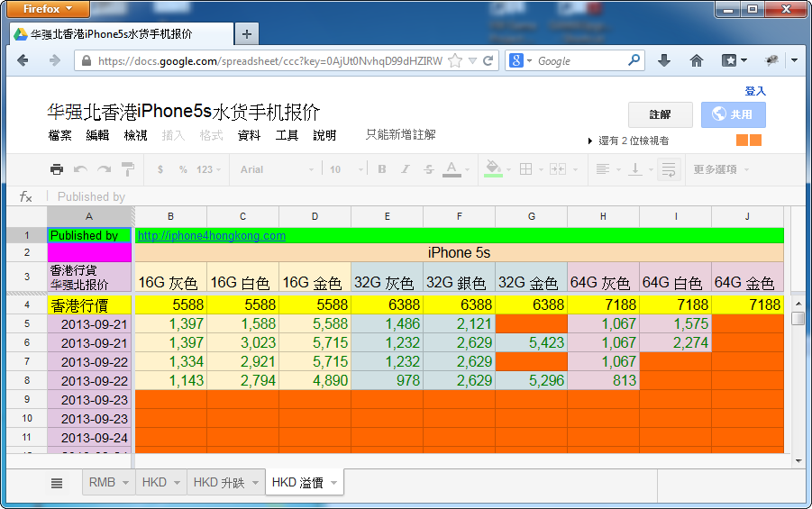812x509 pixels.
Task: Click the redo arrow icon
Action: point(104,169)
